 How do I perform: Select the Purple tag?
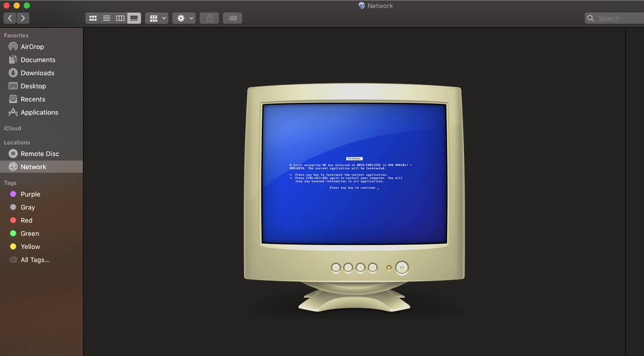pyautogui.click(x=41, y=194)
